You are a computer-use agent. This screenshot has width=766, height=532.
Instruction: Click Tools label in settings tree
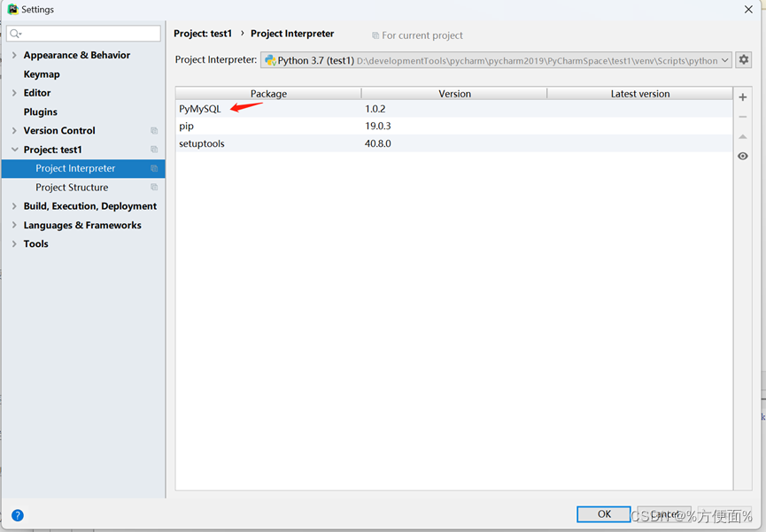(35, 243)
